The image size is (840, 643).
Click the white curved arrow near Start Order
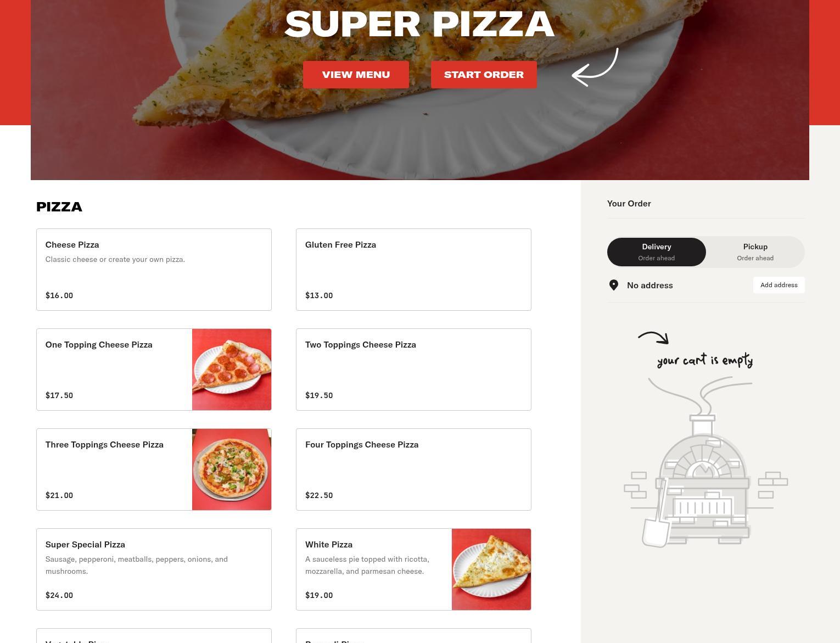coord(595,67)
